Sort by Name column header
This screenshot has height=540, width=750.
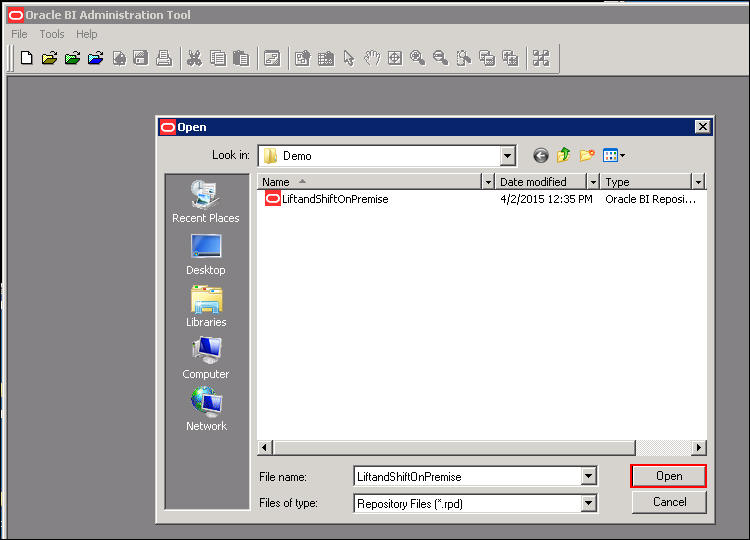tap(370, 182)
